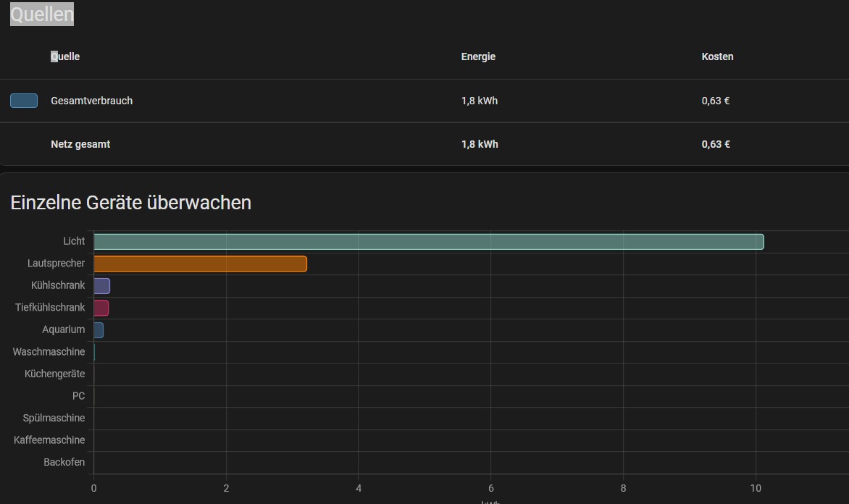This screenshot has height=504, width=849.
Task: Click the Kosten column header
Action: [x=717, y=56]
